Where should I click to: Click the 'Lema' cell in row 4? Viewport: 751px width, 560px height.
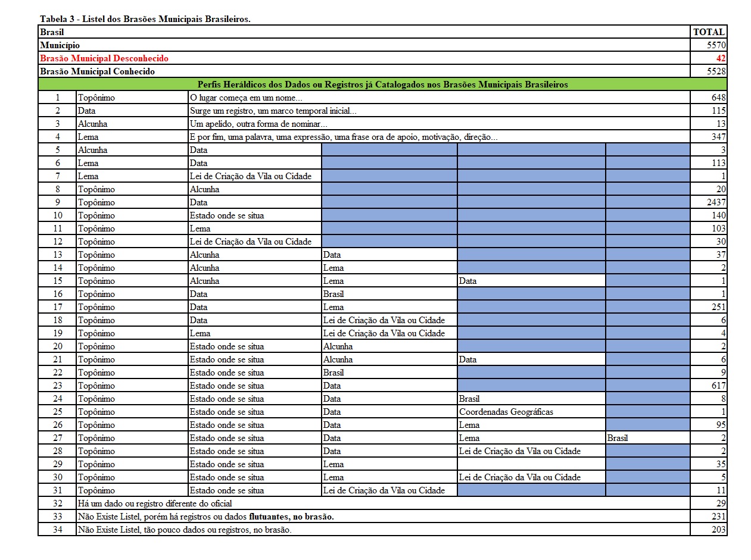coord(88,137)
